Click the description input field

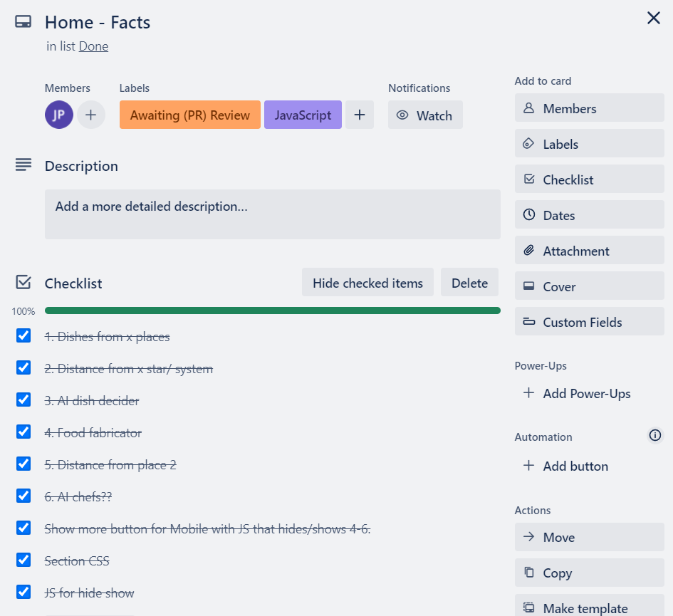pyautogui.click(x=273, y=214)
